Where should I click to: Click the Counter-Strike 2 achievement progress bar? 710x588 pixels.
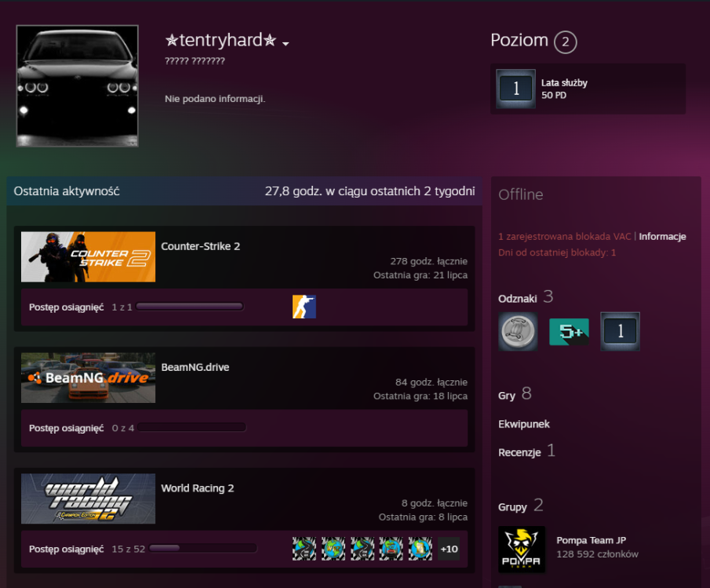190,307
